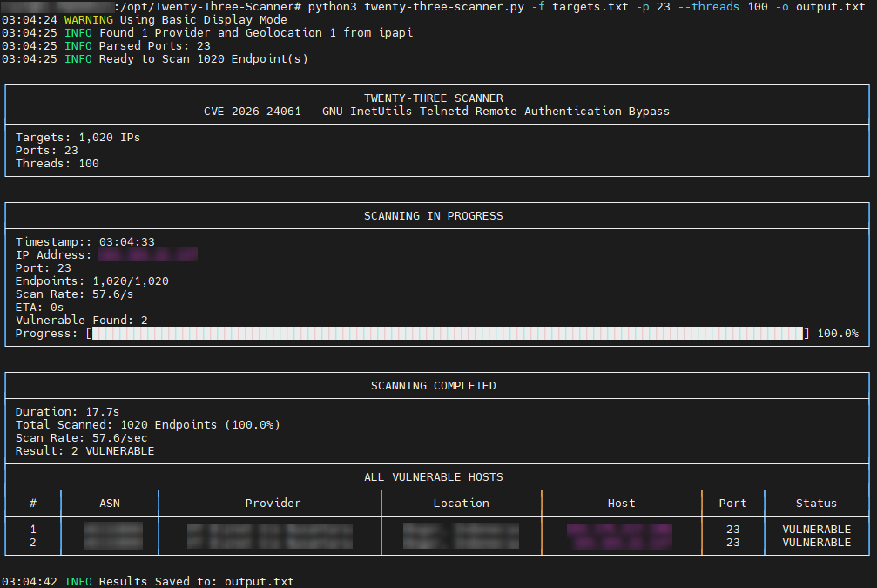Click the 'Provider' column header

point(273,503)
